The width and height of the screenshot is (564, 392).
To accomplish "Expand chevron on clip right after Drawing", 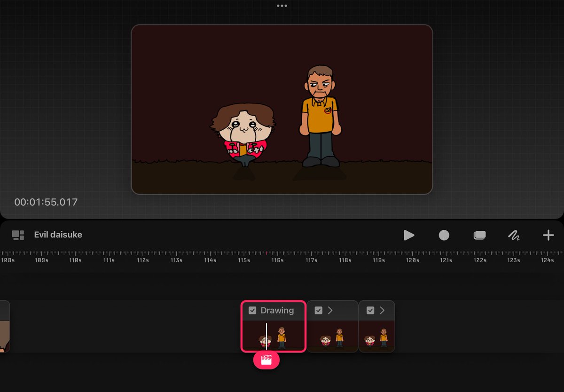I will (330, 310).
